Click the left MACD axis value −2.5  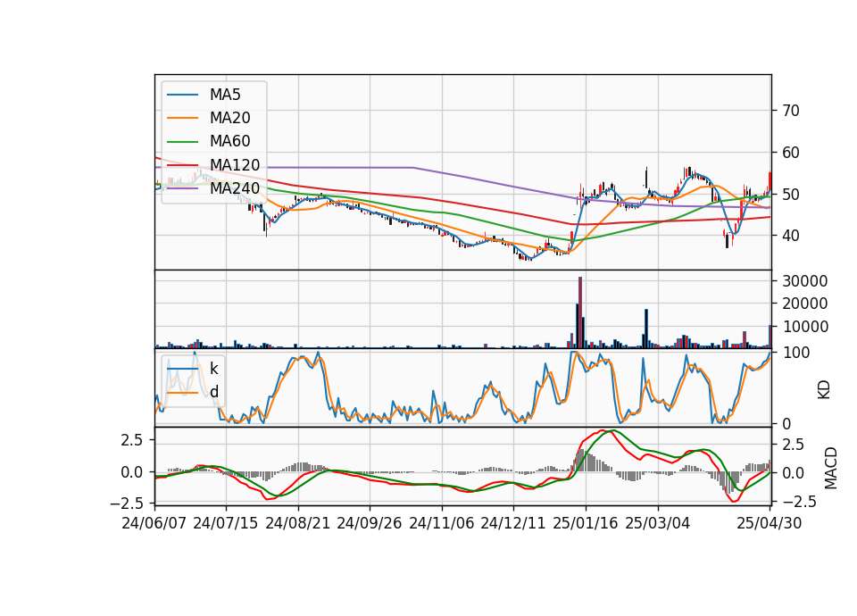point(127,503)
